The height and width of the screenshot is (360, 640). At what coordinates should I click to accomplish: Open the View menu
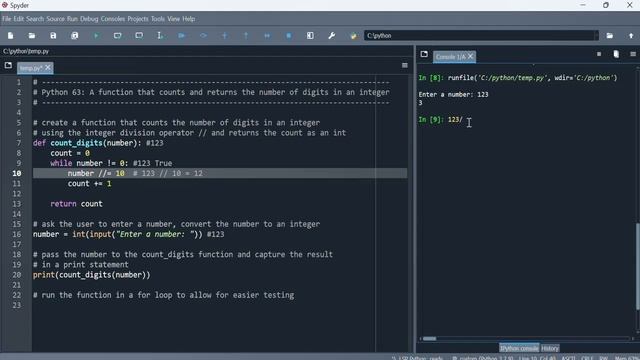173,19
